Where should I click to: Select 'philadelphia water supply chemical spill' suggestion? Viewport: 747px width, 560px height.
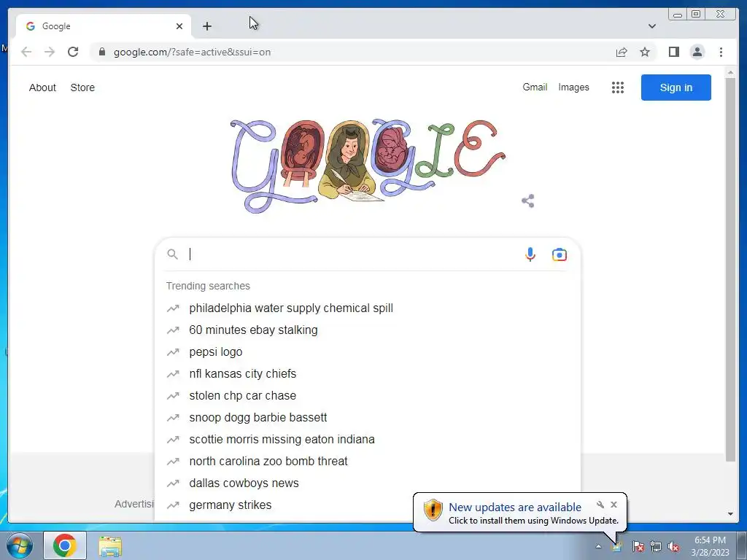[368, 308]
